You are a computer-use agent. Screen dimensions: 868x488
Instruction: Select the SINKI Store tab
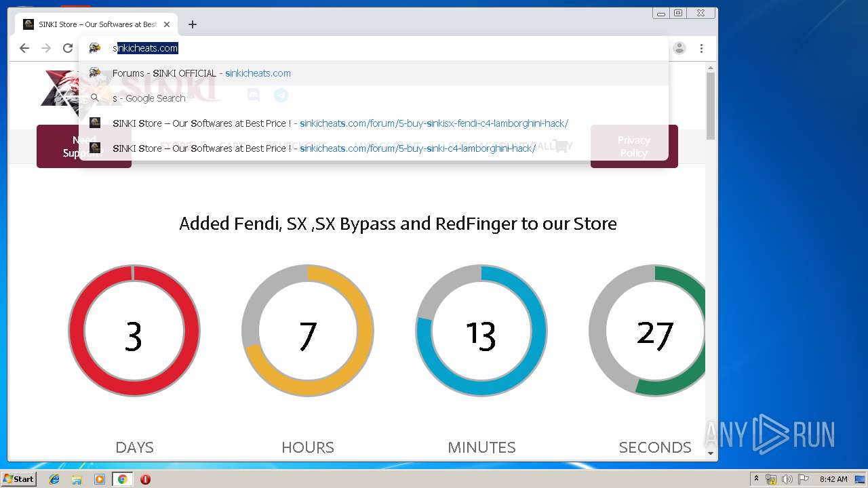tap(95, 24)
